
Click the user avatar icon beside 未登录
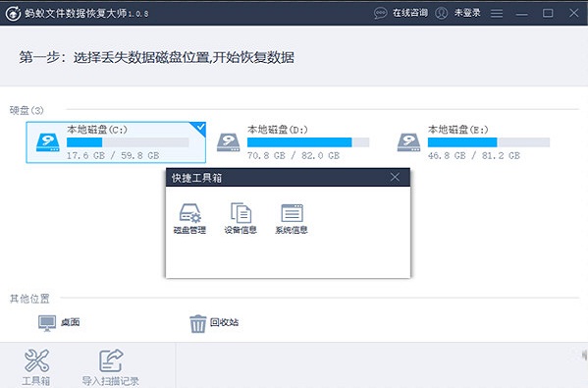pyautogui.click(x=442, y=13)
